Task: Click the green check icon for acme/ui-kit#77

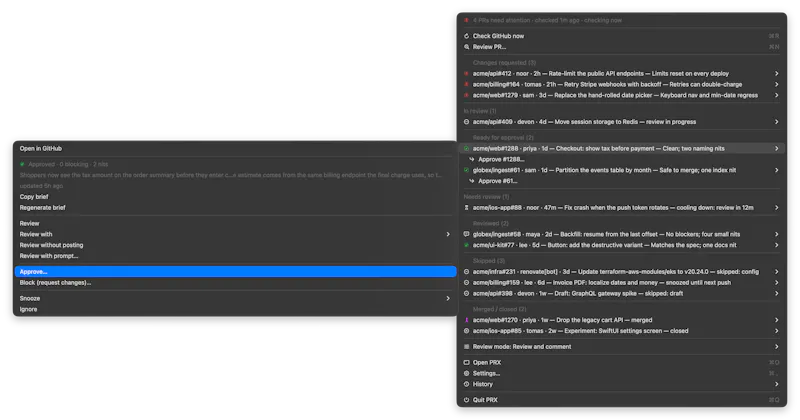Action: coord(466,245)
